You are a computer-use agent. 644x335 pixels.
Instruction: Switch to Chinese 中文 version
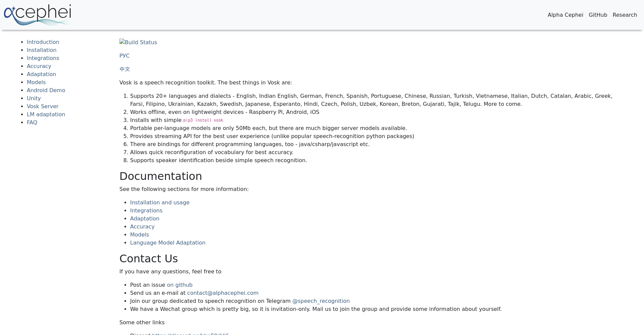coord(125,69)
